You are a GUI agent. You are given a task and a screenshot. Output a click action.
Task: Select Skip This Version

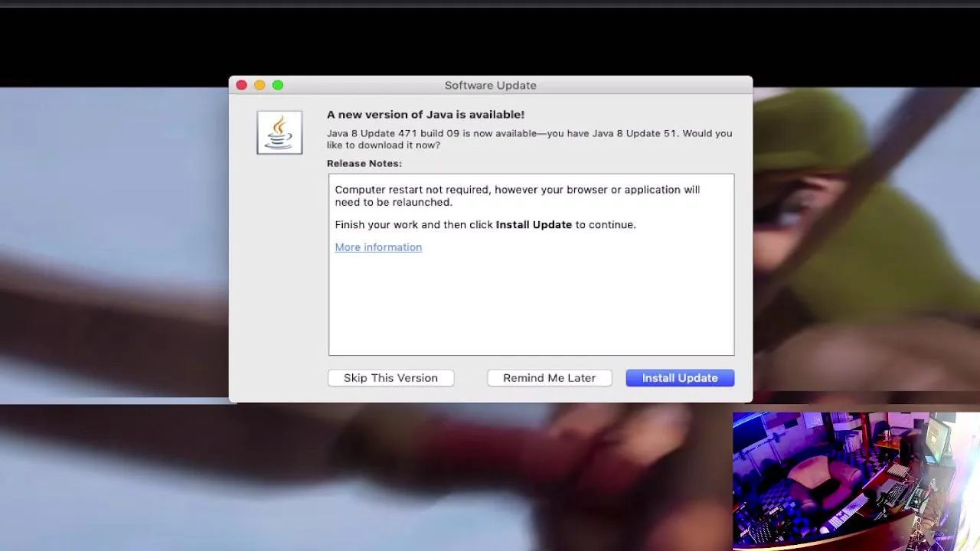[x=390, y=378]
